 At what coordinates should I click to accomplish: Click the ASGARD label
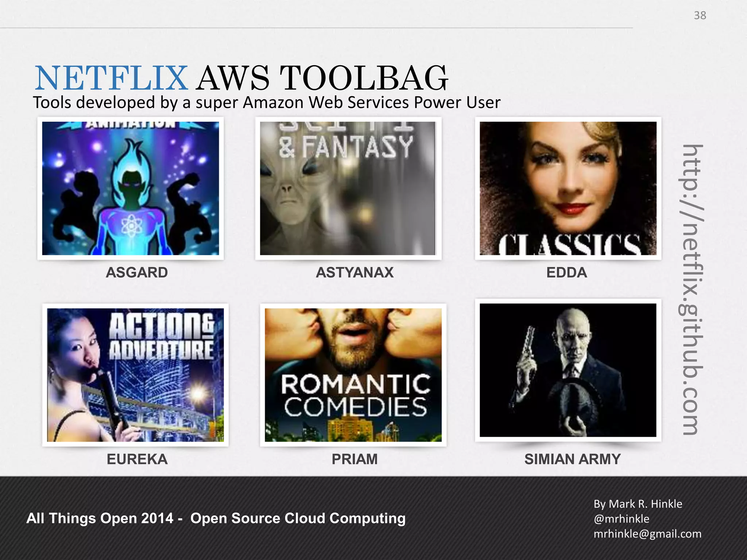coord(137,273)
